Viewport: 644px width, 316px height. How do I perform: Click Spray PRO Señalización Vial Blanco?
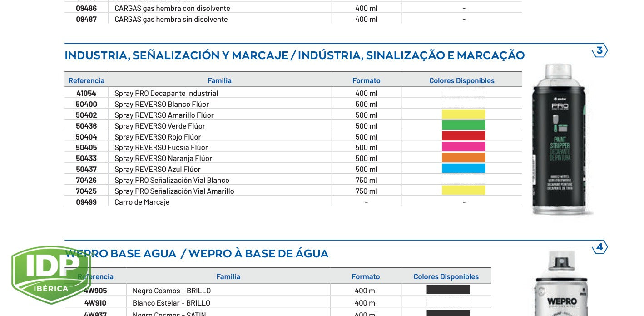tap(172, 180)
